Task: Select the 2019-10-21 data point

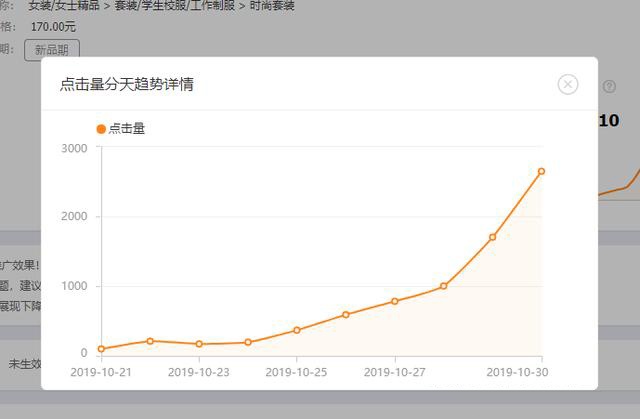Action: point(101,349)
